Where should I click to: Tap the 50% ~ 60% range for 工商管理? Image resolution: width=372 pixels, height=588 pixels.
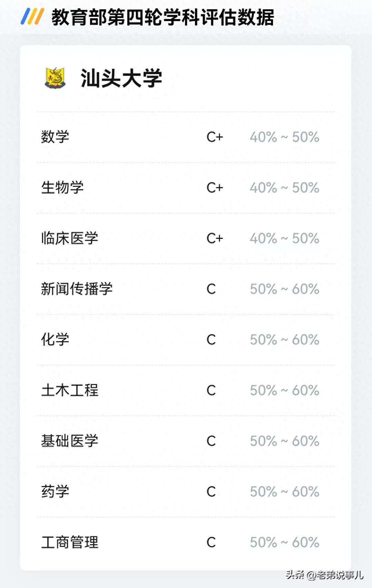pyautogui.click(x=284, y=543)
